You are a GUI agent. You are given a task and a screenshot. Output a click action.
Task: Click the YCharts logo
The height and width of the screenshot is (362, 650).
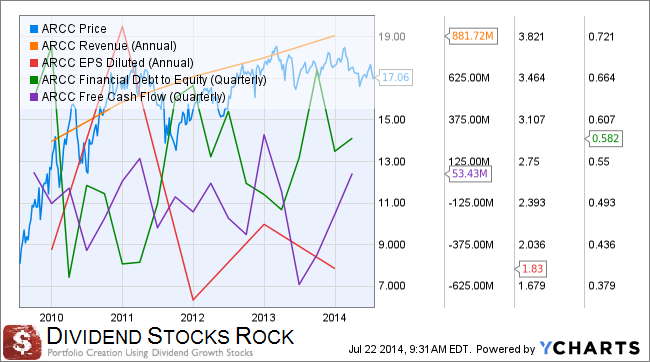(x=590, y=348)
